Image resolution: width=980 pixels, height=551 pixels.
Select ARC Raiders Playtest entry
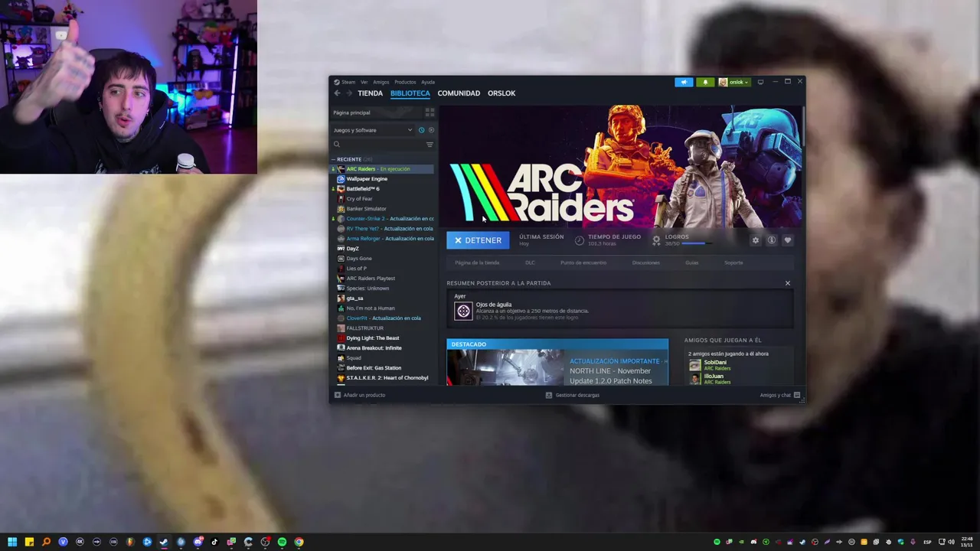click(382, 279)
